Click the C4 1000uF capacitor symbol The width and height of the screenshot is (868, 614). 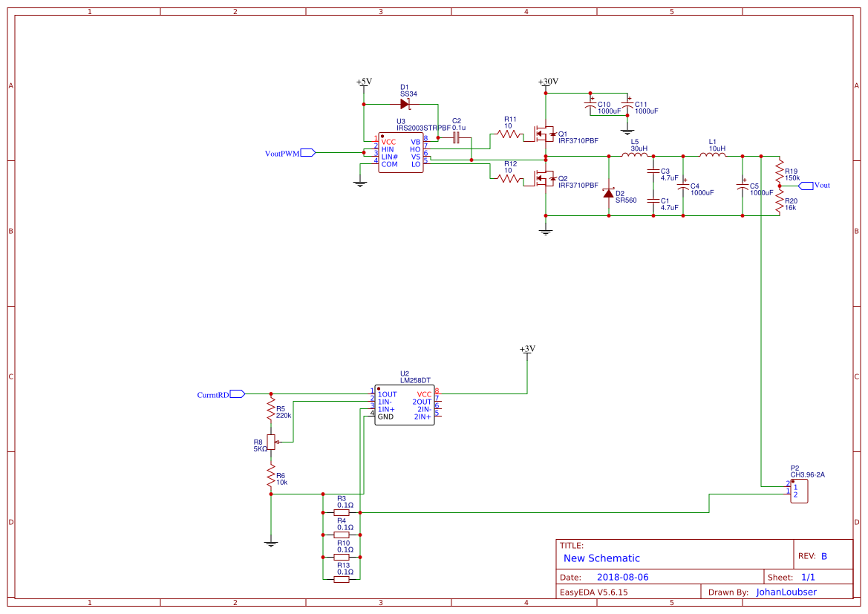(x=683, y=186)
